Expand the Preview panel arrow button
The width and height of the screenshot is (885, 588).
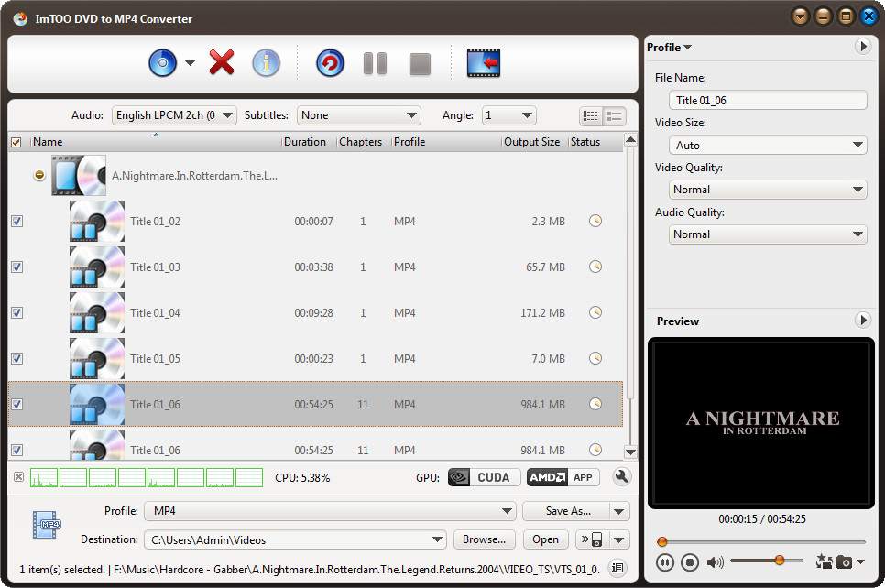(862, 320)
